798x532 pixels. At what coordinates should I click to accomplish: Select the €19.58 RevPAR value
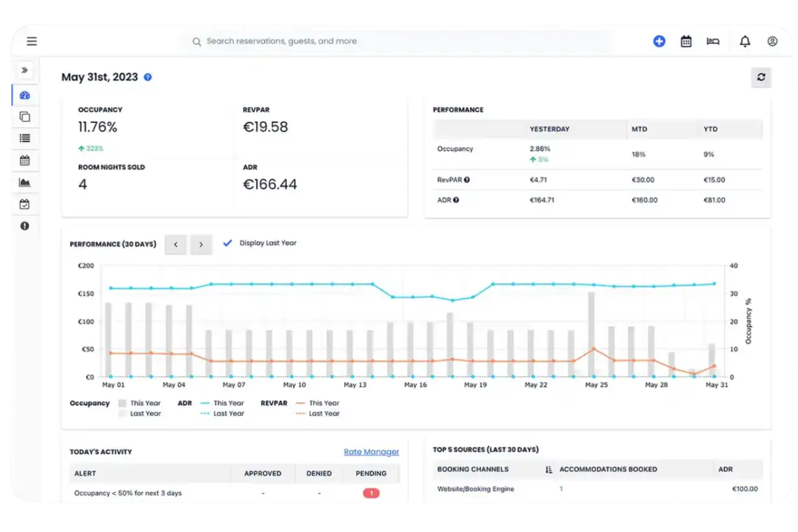click(x=265, y=127)
